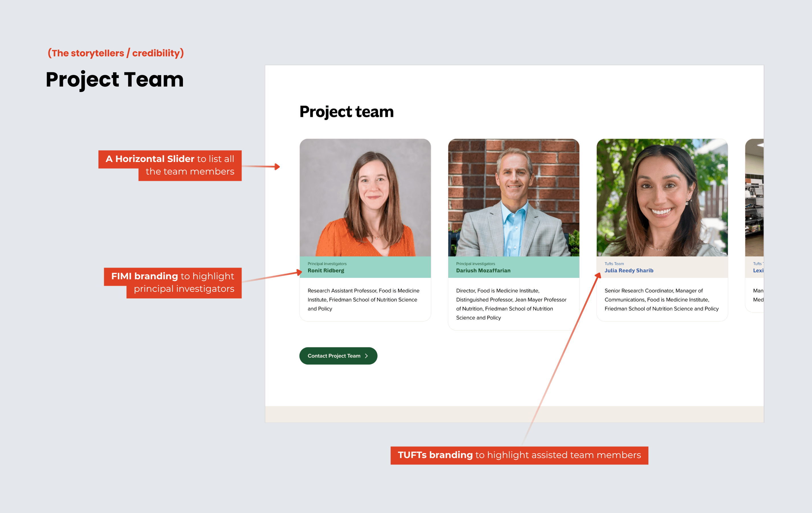Click the chevron arrow in Contact Project Team
The image size is (812, 513).
click(x=366, y=356)
